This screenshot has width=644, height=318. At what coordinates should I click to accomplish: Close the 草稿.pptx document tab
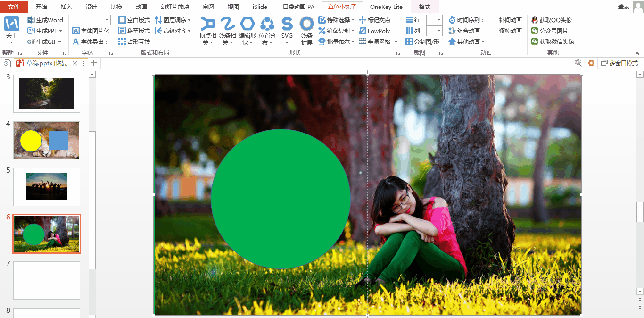coord(74,63)
